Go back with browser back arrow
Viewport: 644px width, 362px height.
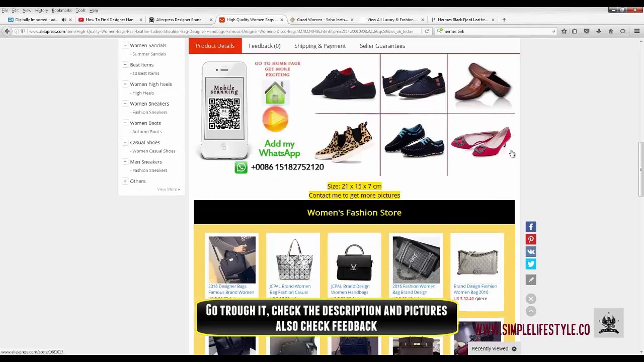click(7, 31)
